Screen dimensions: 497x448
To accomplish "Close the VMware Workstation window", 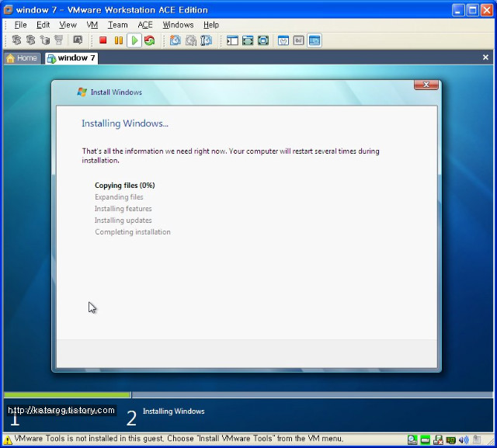I will point(487,10).
